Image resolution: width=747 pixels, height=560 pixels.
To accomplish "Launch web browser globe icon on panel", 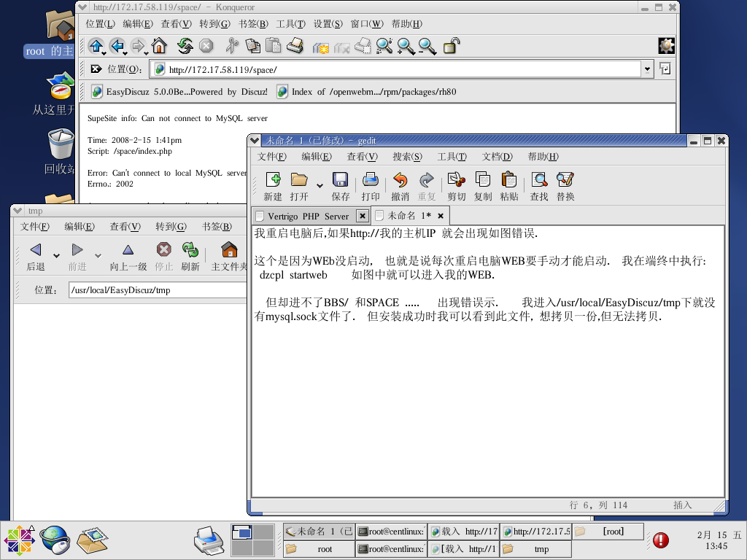I will coord(55,540).
